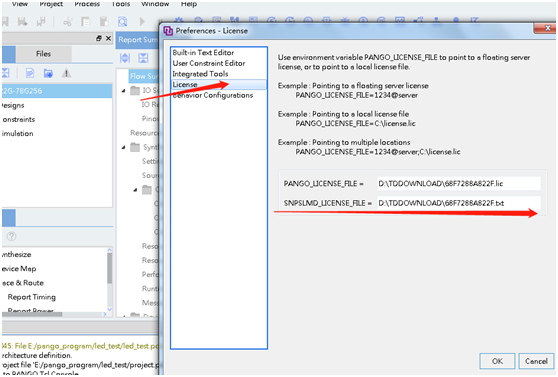Open the Help menu
This screenshot has width=558, height=377.
click(x=189, y=4)
